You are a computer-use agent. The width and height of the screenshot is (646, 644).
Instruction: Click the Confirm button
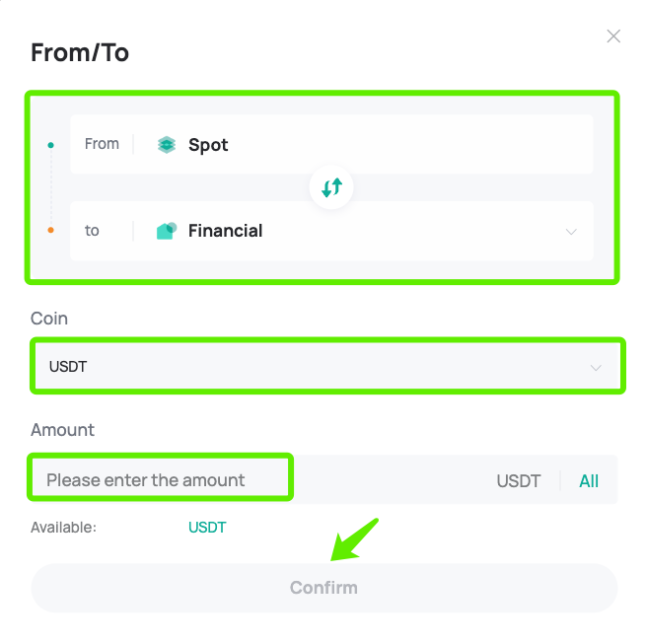tap(323, 588)
